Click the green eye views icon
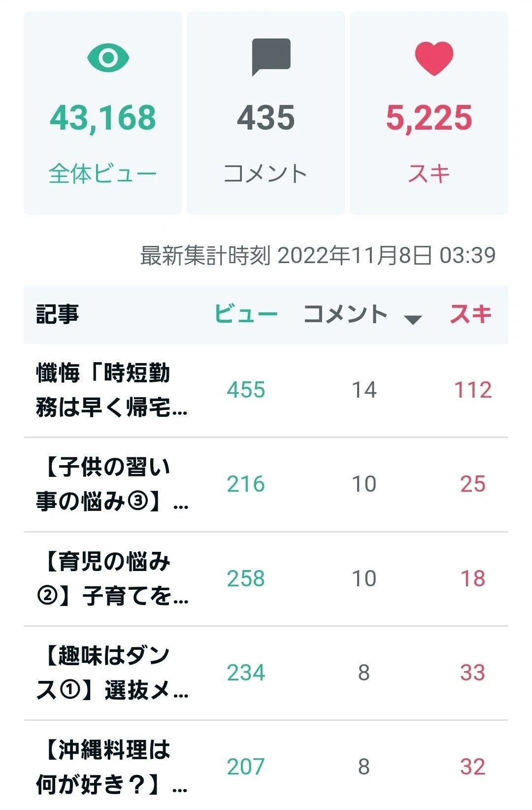 click(108, 58)
